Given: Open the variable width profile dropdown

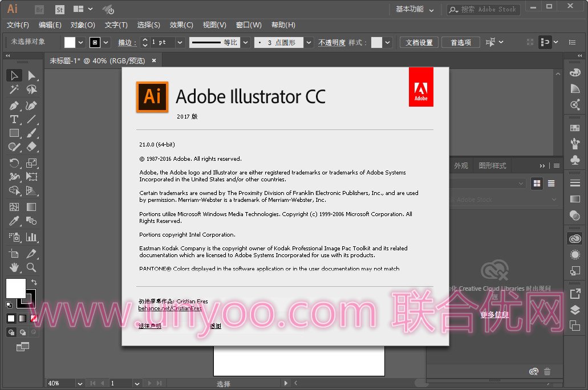Looking at the screenshot, I should coord(246,42).
